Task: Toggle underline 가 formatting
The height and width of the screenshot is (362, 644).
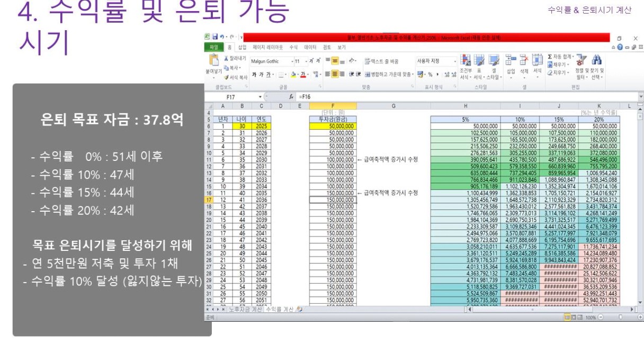Action: pos(269,75)
